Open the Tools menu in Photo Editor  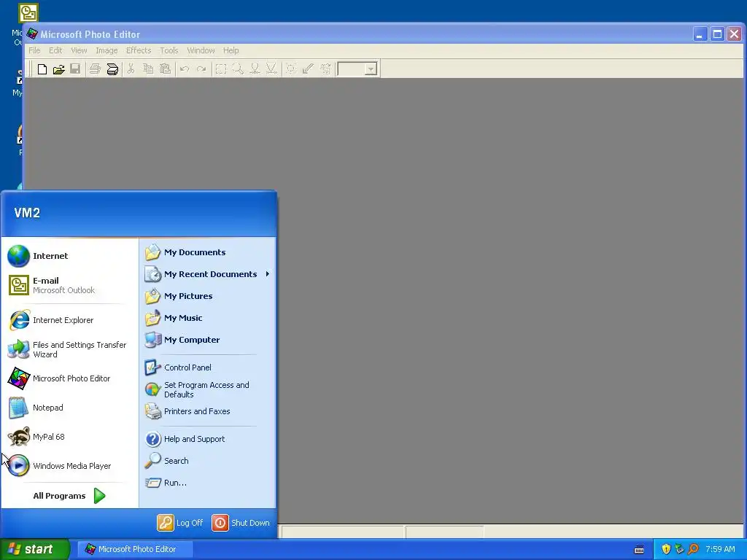coord(169,50)
